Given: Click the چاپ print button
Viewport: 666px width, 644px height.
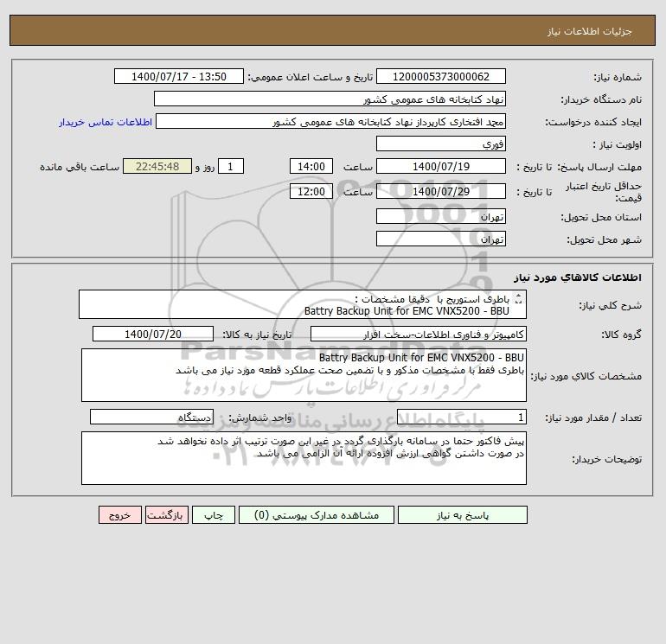Looking at the screenshot, I should [x=214, y=515].
